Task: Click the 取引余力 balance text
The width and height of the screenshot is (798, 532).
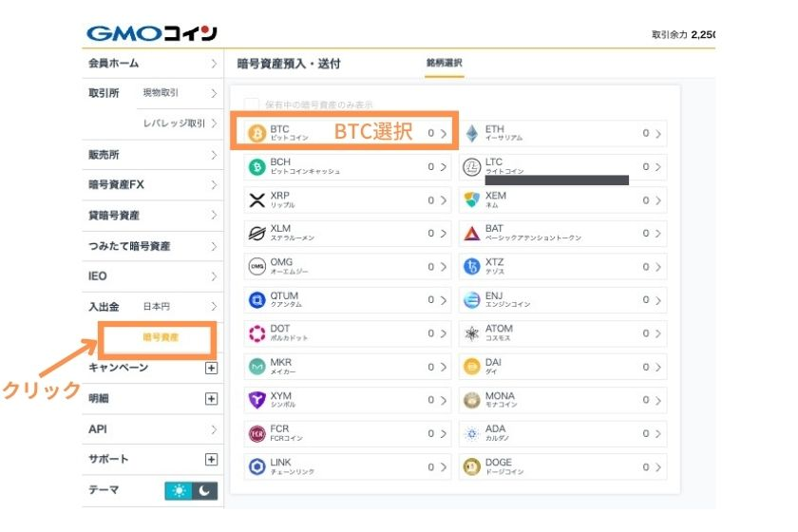Action: click(x=683, y=34)
